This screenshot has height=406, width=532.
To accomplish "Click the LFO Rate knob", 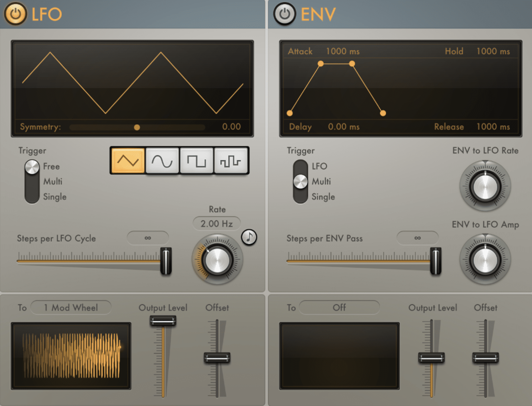I will [x=217, y=260].
